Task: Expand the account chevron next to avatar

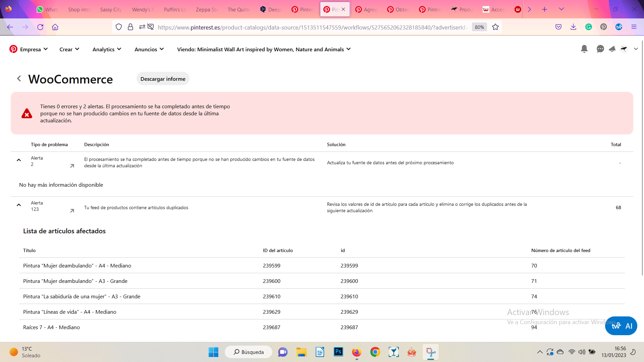Action: [x=636, y=49]
